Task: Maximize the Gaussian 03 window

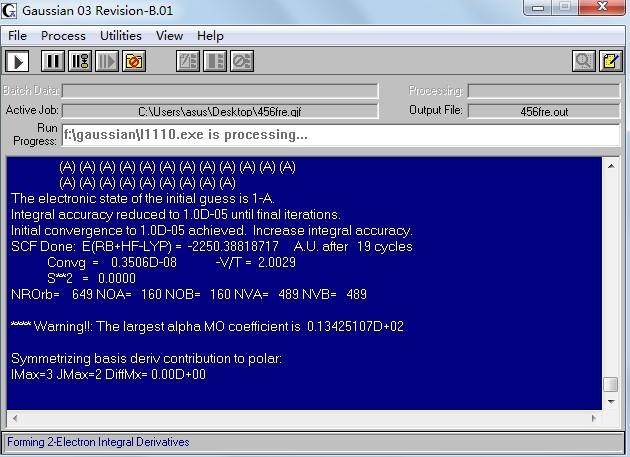Action: pos(565,8)
